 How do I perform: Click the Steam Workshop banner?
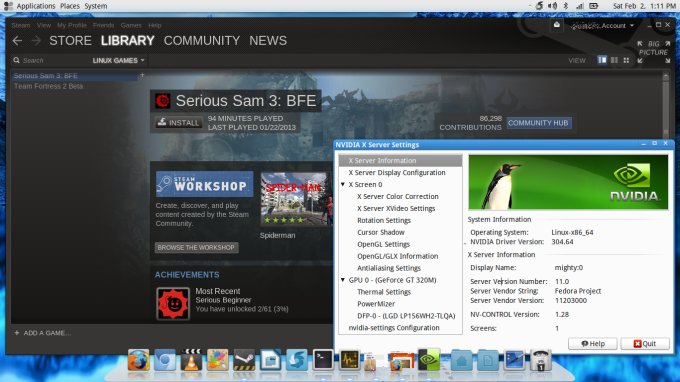(204, 184)
